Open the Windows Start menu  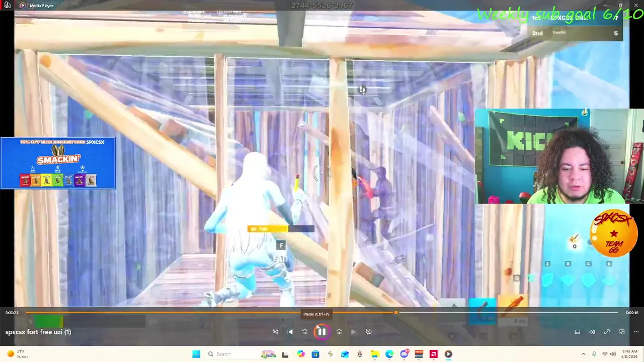[196, 354]
